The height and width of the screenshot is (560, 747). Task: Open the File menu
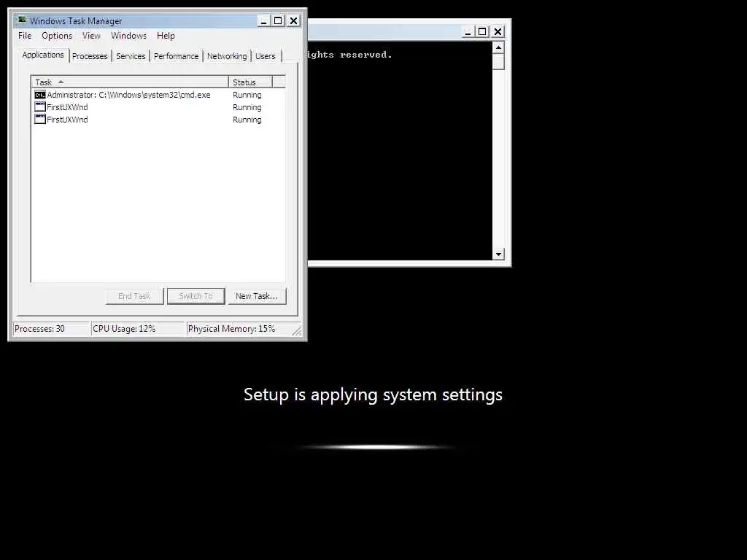25,36
